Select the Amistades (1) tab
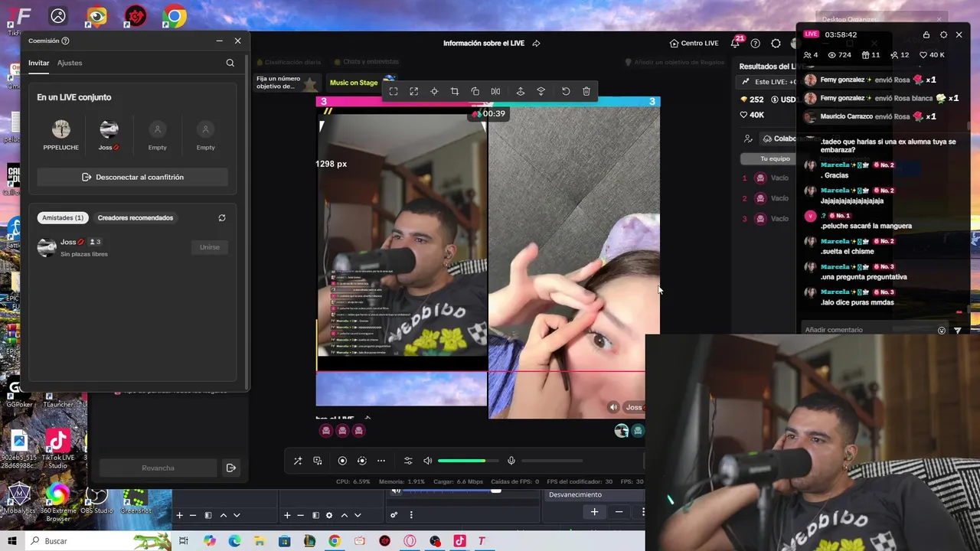Screen dimensions: 980x551 click(63, 218)
